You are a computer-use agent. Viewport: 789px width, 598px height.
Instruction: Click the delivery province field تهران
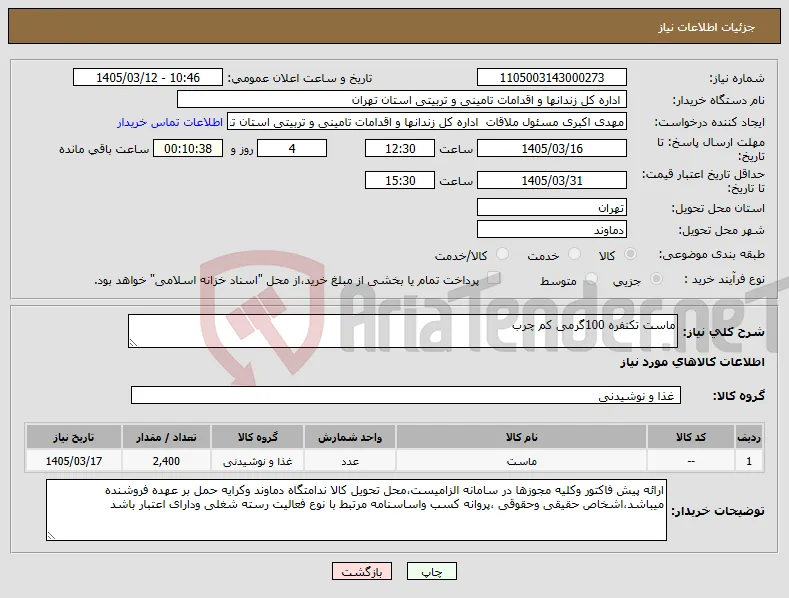coord(551,207)
